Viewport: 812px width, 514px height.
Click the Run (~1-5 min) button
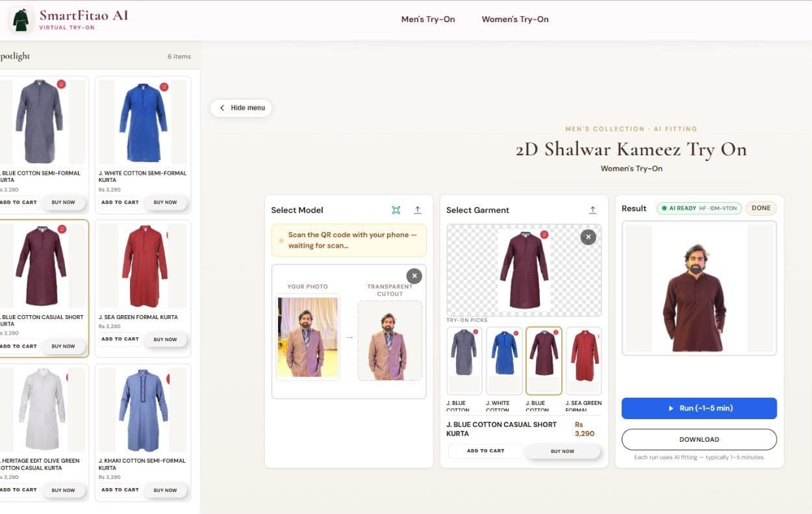(x=699, y=408)
